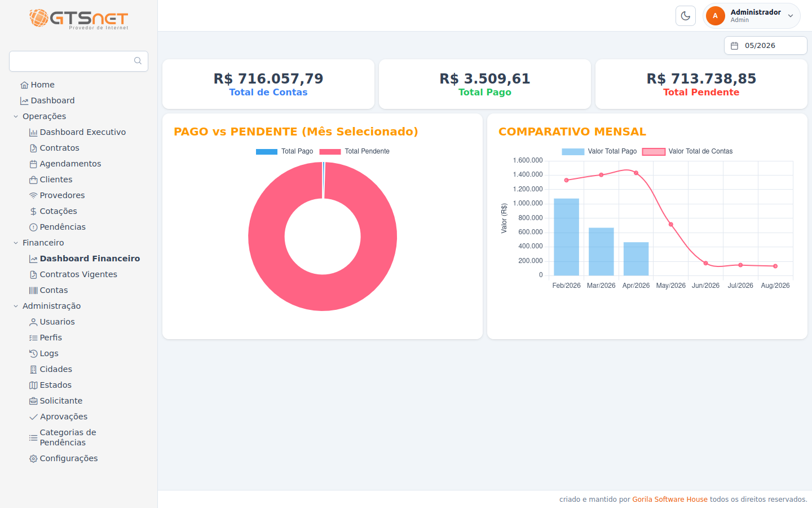Open the Administrador user dropdown chevron
The width and height of the screenshot is (812, 508).
(x=791, y=16)
